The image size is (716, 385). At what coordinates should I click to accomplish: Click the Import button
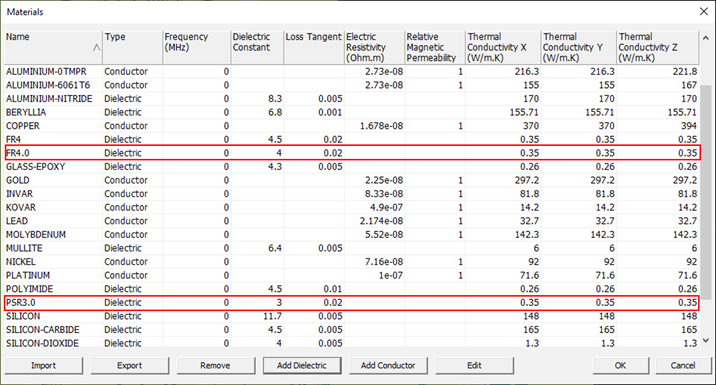[44, 365]
